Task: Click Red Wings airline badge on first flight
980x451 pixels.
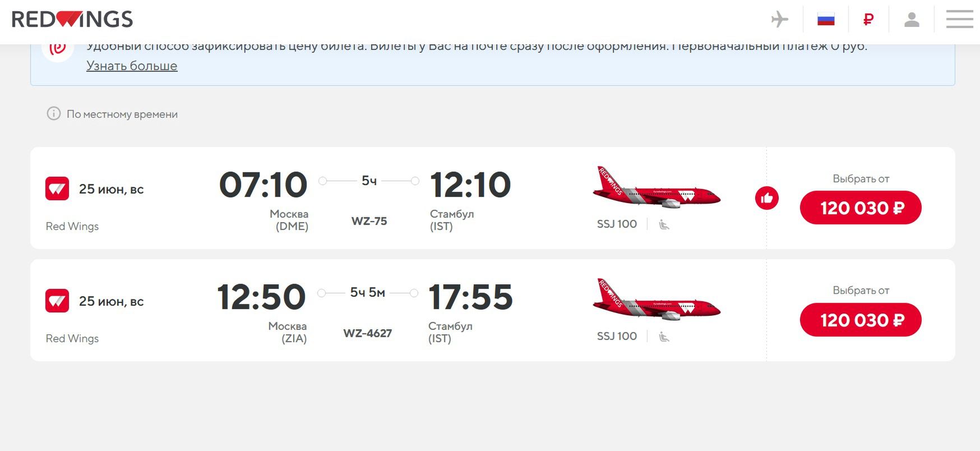Action: point(57,189)
